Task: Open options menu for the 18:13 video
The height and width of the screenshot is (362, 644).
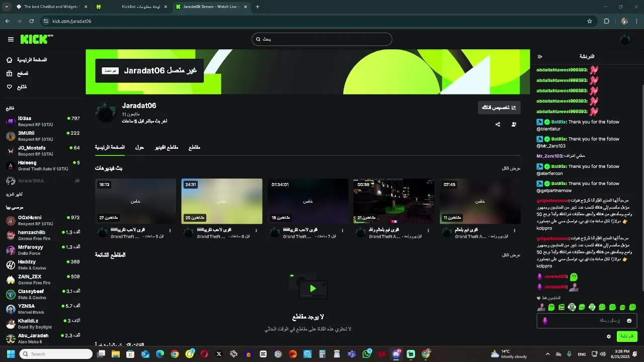Action: [x=170, y=230]
